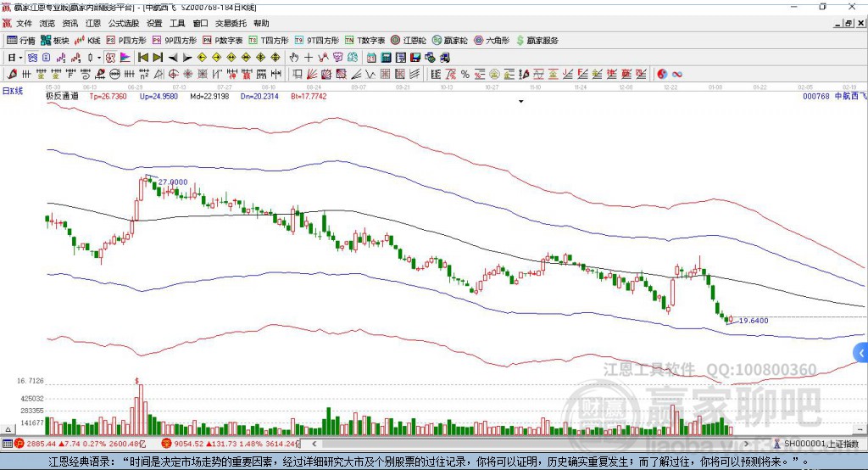Open the T数字表 tool

(364, 41)
